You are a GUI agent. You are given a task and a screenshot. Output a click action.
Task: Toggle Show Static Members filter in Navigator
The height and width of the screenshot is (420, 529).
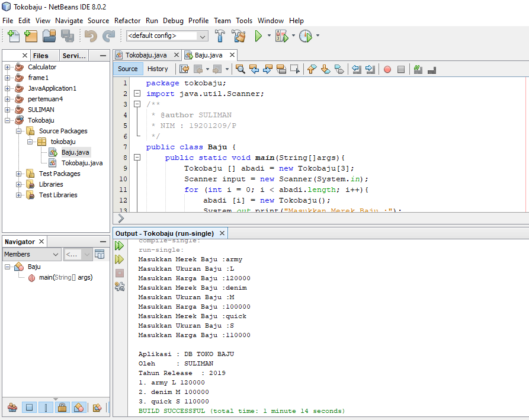(45, 408)
